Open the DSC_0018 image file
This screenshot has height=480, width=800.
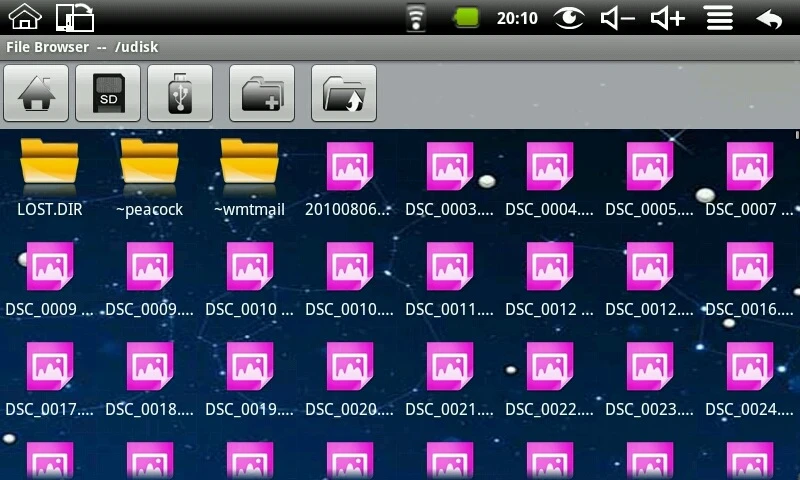(149, 380)
